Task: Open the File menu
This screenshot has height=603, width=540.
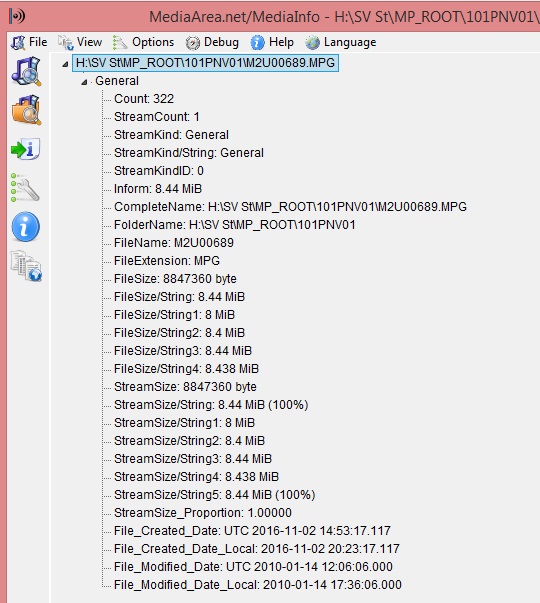Action: click(x=29, y=42)
